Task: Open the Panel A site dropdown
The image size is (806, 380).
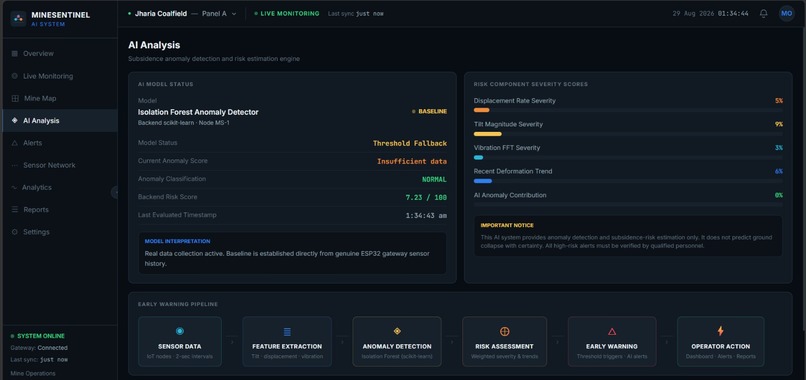Action: click(x=218, y=14)
